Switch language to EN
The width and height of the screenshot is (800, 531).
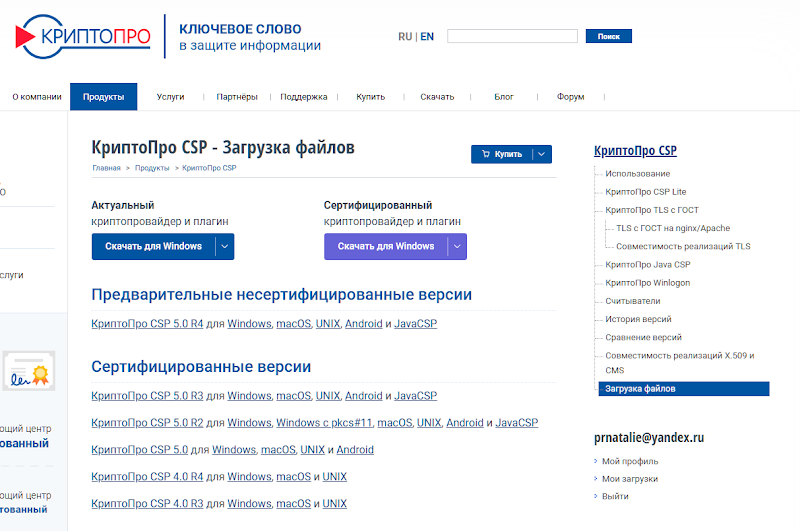click(x=427, y=36)
